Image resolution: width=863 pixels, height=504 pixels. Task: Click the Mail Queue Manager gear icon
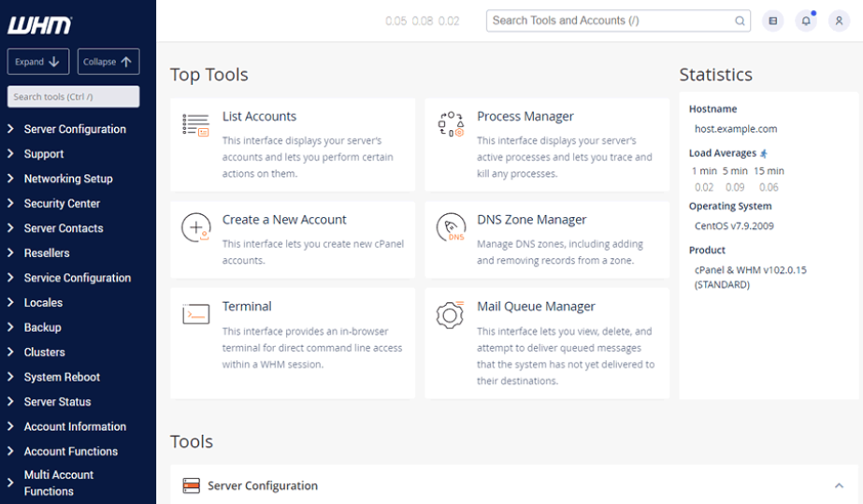(451, 315)
